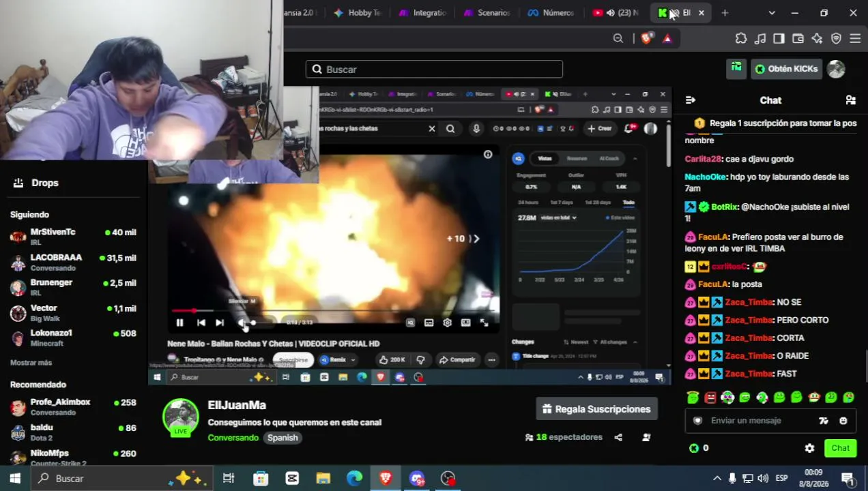
Task: Click the Regala Suscripciones button
Action: (596, 409)
